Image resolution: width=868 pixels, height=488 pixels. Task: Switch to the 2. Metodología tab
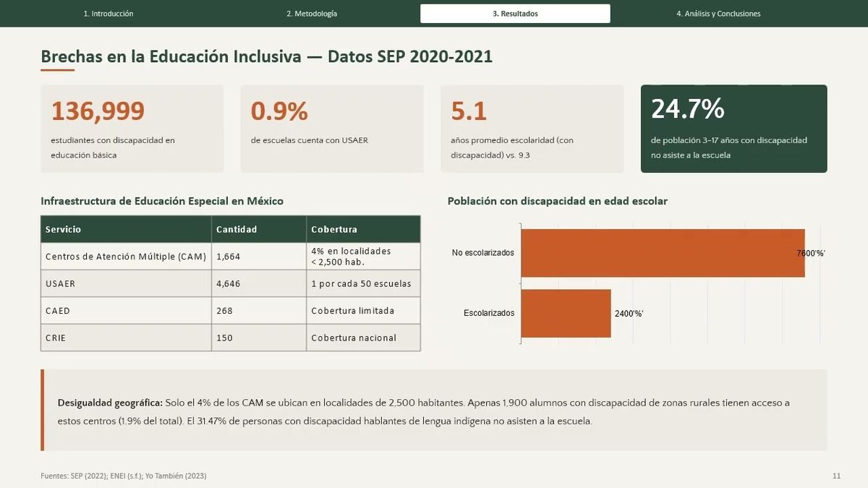click(312, 14)
